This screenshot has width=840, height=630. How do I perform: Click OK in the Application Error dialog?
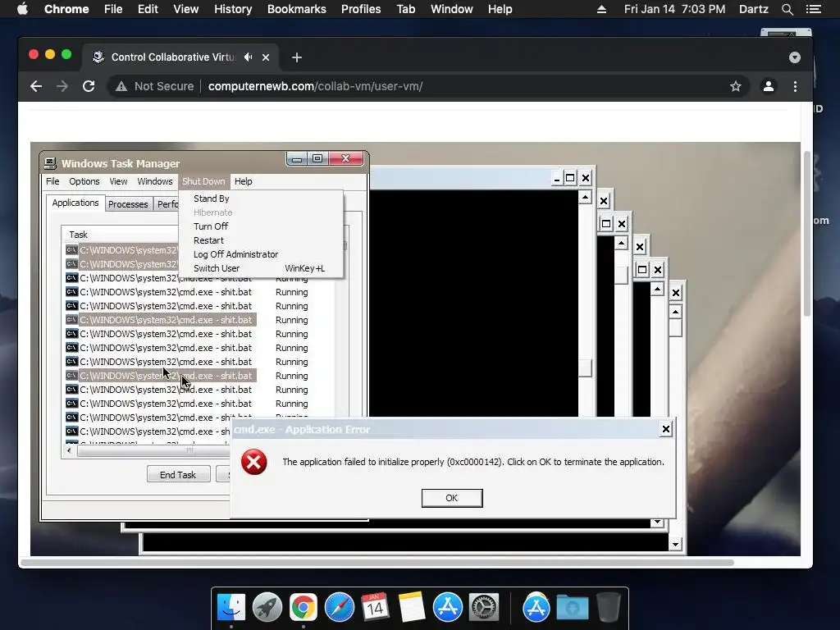point(452,498)
